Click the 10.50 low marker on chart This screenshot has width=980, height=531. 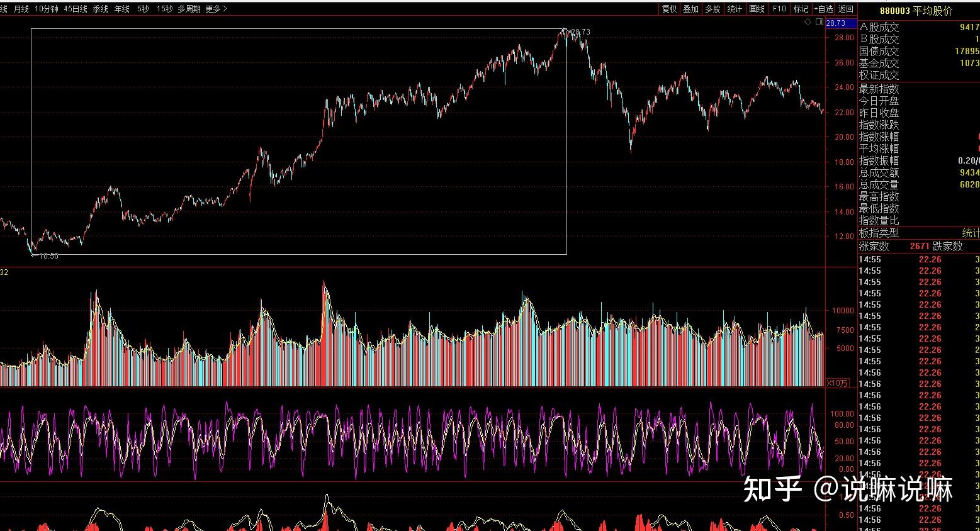48,256
